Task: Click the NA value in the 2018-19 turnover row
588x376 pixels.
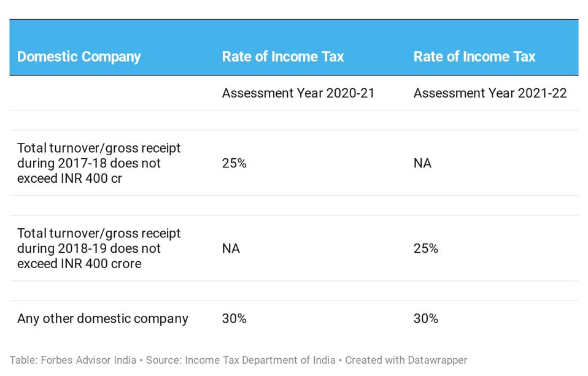Action: point(231,248)
